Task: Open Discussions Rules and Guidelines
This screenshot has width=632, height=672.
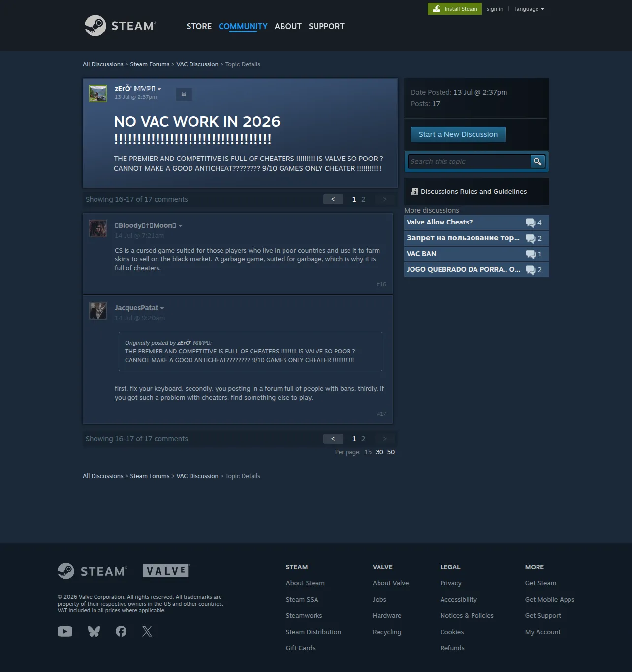Action: pyautogui.click(x=474, y=192)
